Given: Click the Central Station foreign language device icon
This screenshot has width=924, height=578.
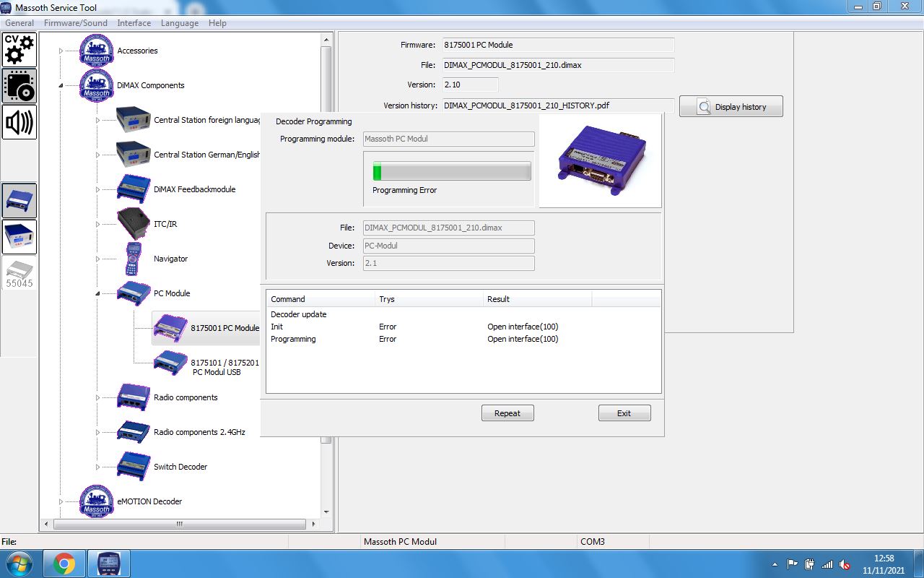Looking at the screenshot, I should tap(133, 120).
